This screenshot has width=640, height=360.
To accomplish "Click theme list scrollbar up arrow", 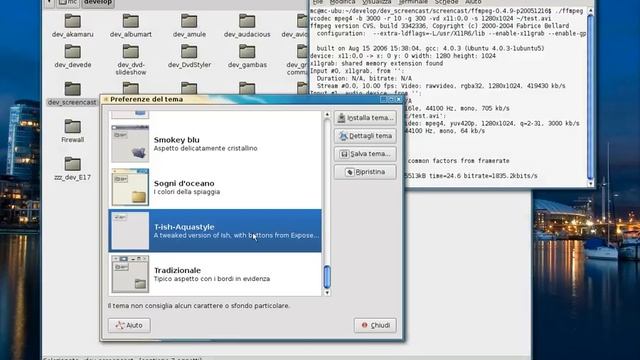I will (x=327, y=115).
